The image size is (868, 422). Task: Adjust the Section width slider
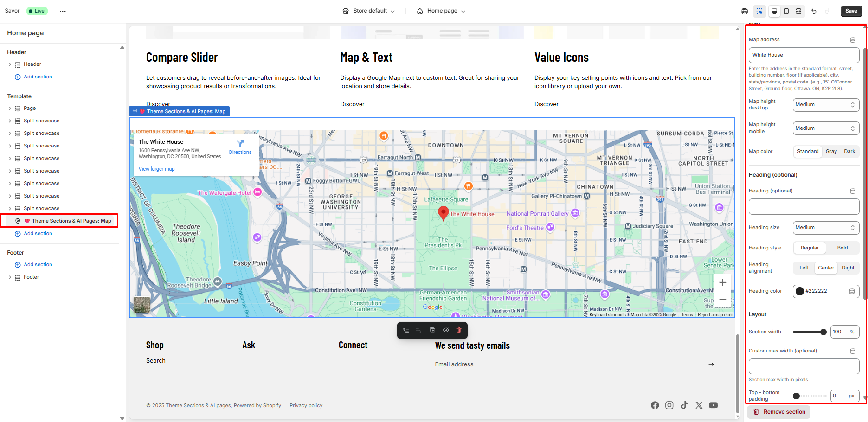pos(810,332)
